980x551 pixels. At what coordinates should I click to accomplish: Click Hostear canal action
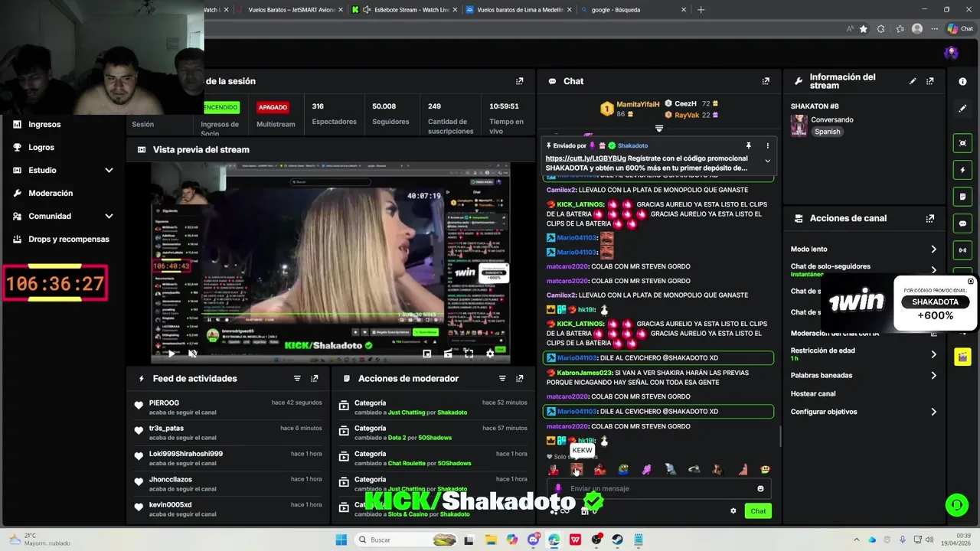(x=813, y=393)
